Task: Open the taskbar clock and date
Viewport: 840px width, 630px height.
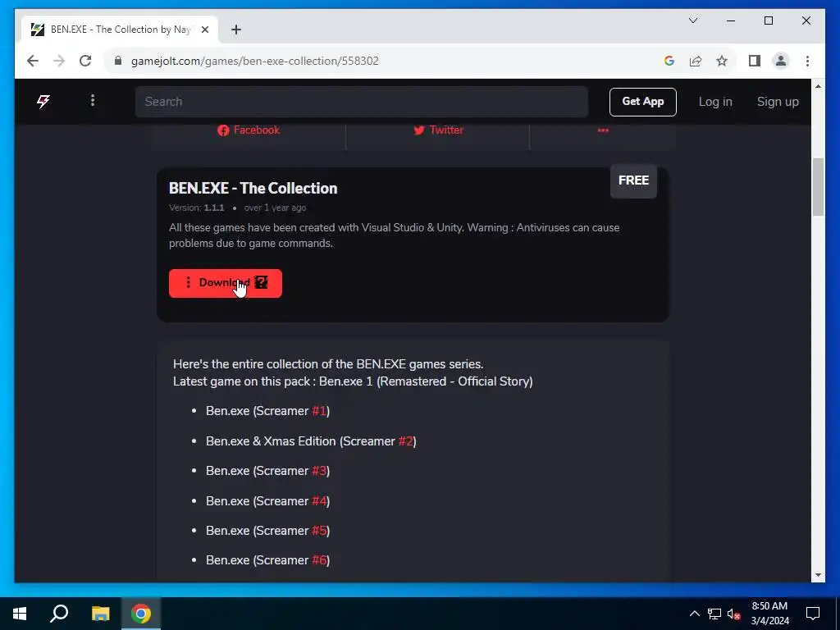Action: coord(769,614)
